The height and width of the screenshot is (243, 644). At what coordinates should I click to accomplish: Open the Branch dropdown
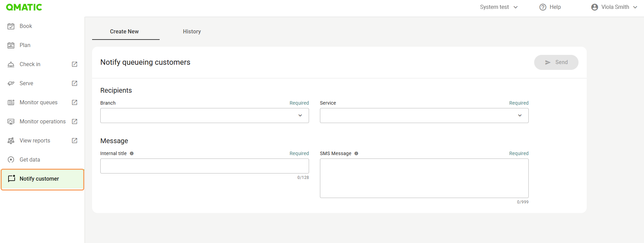click(205, 116)
